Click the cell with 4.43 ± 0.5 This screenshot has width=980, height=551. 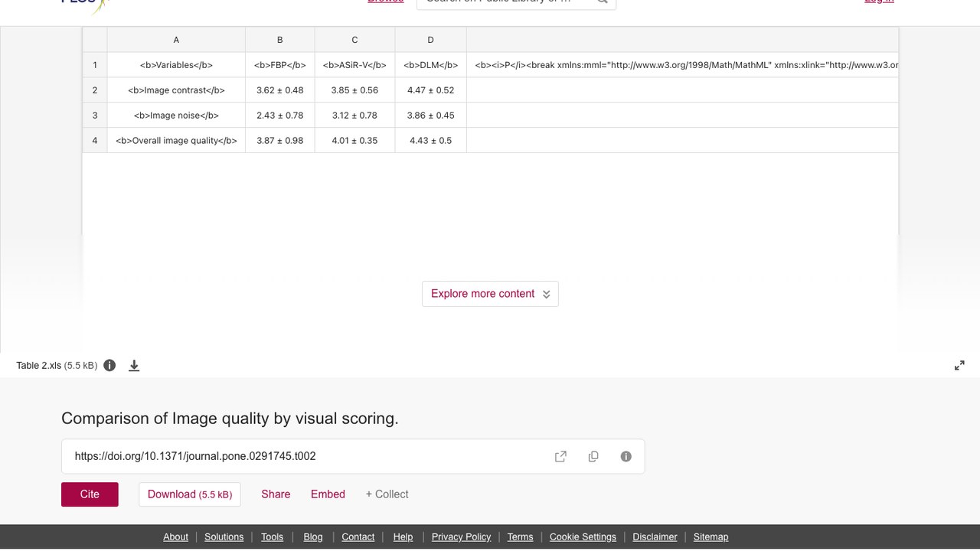pos(430,141)
